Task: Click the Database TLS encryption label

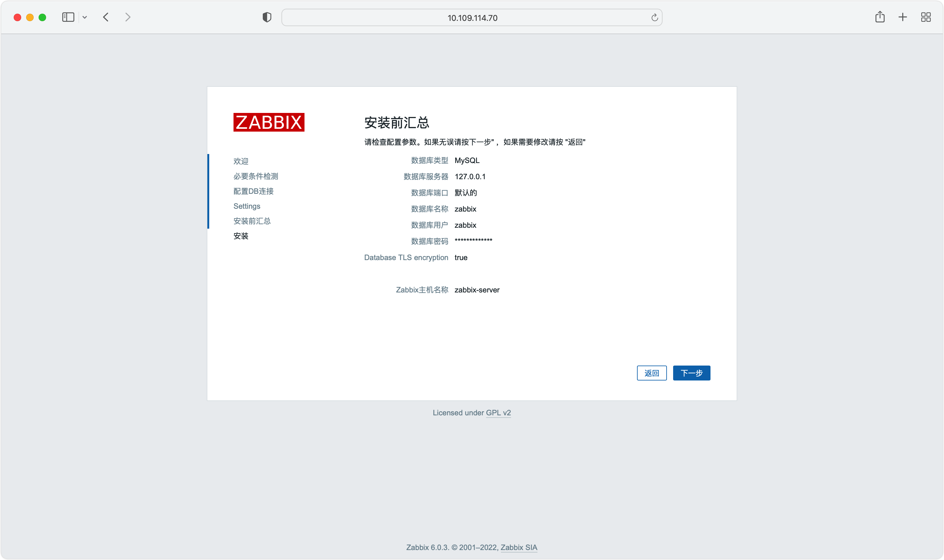Action: (x=406, y=257)
